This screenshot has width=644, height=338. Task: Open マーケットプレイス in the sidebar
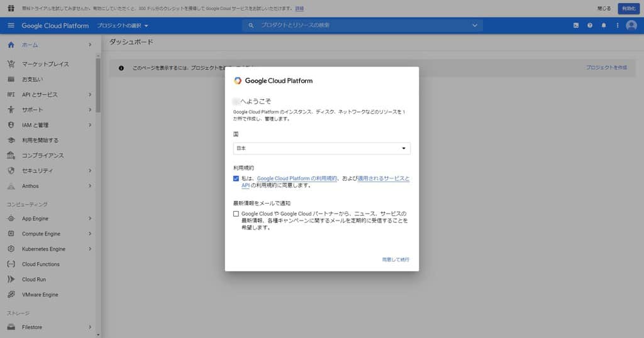(45, 64)
